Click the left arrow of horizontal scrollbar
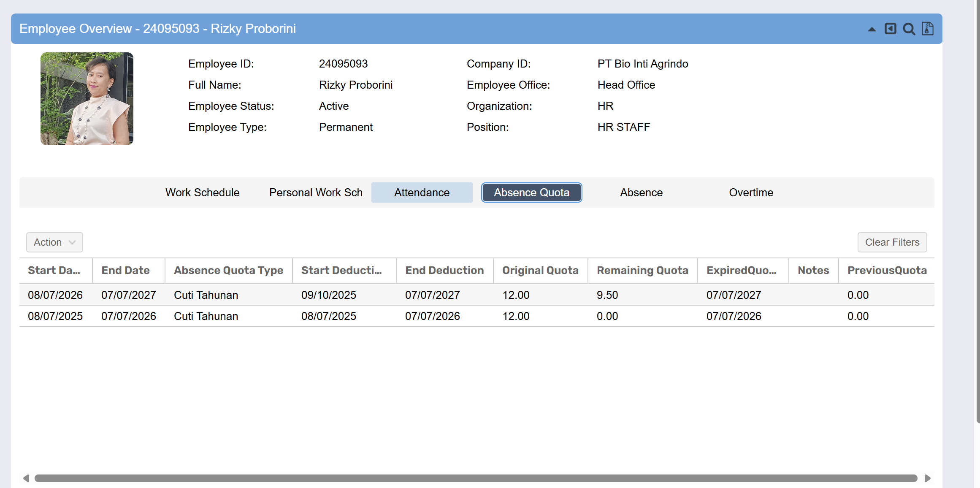This screenshot has height=488, width=980. [x=26, y=478]
